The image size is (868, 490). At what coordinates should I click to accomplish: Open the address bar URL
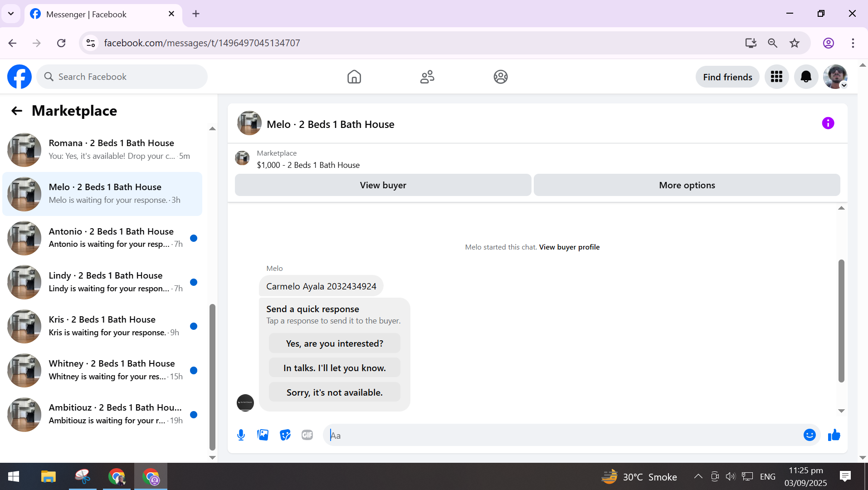pos(202,43)
